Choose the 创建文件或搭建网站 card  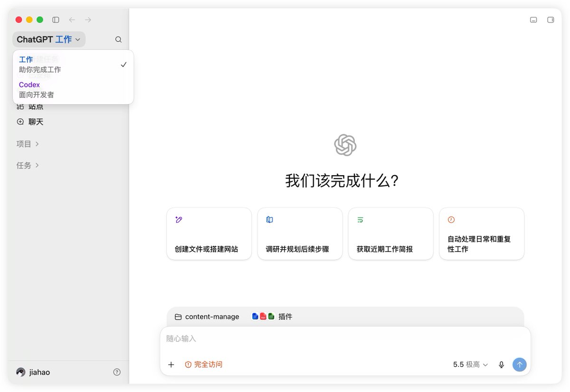[209, 233]
